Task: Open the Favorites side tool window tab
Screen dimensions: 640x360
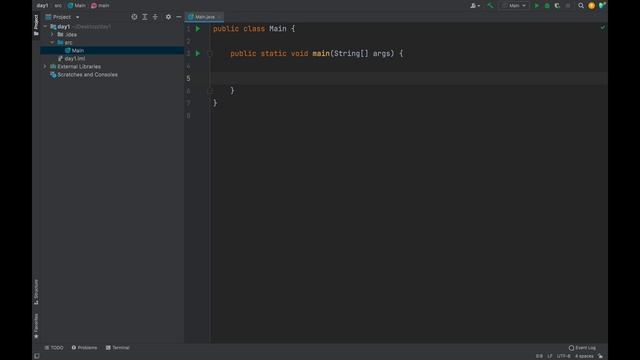Action: pyautogui.click(x=36, y=326)
